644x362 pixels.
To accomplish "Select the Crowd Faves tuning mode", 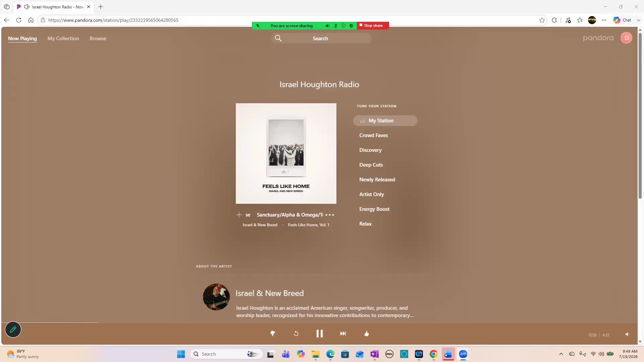I will 373,135.
